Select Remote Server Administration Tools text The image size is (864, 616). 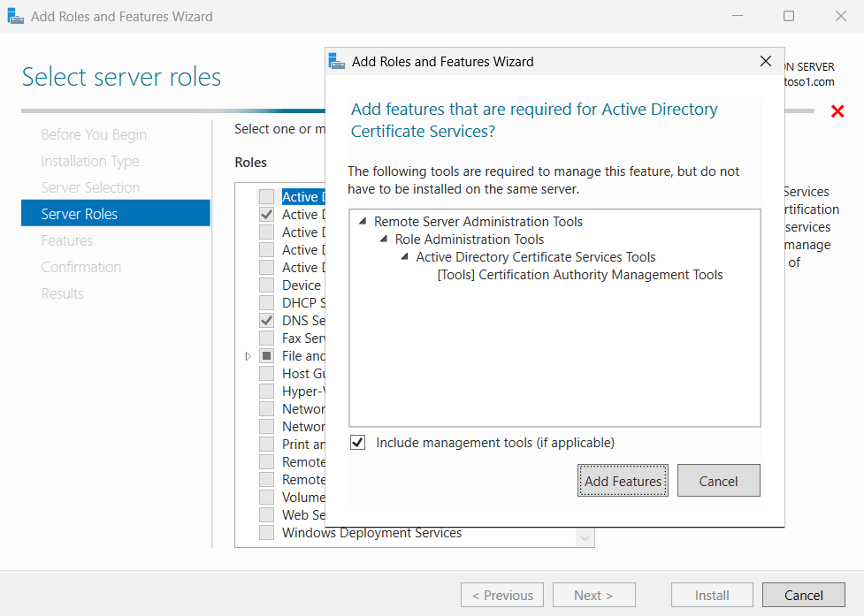(478, 221)
